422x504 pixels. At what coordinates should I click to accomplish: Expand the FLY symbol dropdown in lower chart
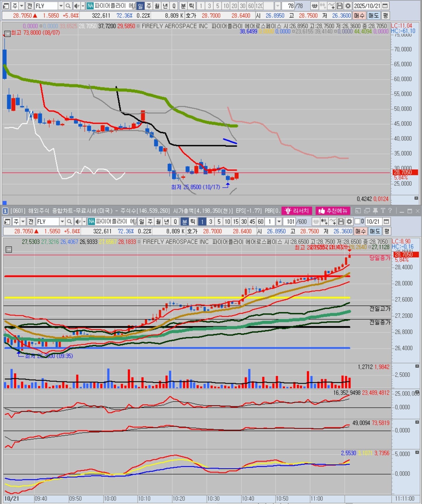coord(62,221)
